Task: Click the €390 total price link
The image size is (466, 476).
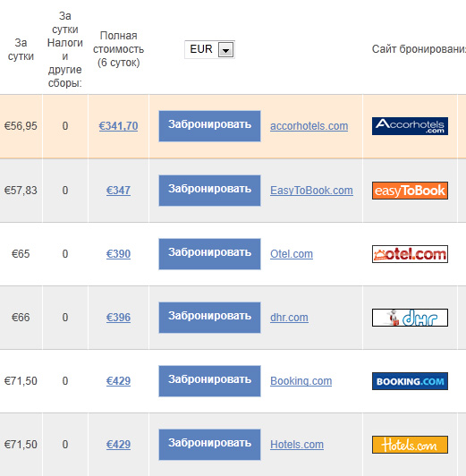Action: click(118, 254)
